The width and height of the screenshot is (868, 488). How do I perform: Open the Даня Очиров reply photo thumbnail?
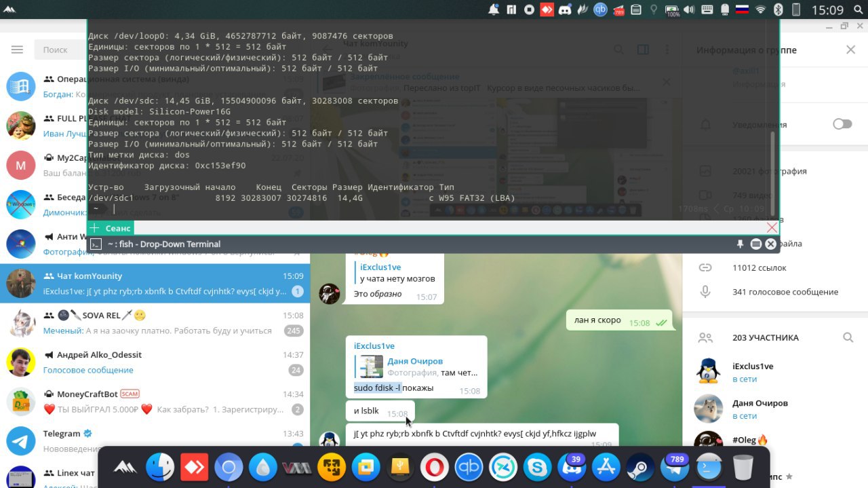(372, 367)
